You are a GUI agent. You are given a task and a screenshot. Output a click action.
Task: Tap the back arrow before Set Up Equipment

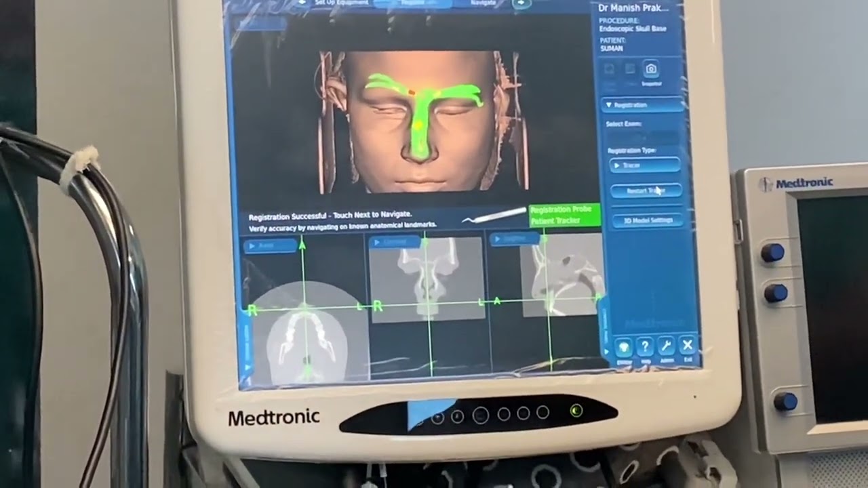(302, 3)
